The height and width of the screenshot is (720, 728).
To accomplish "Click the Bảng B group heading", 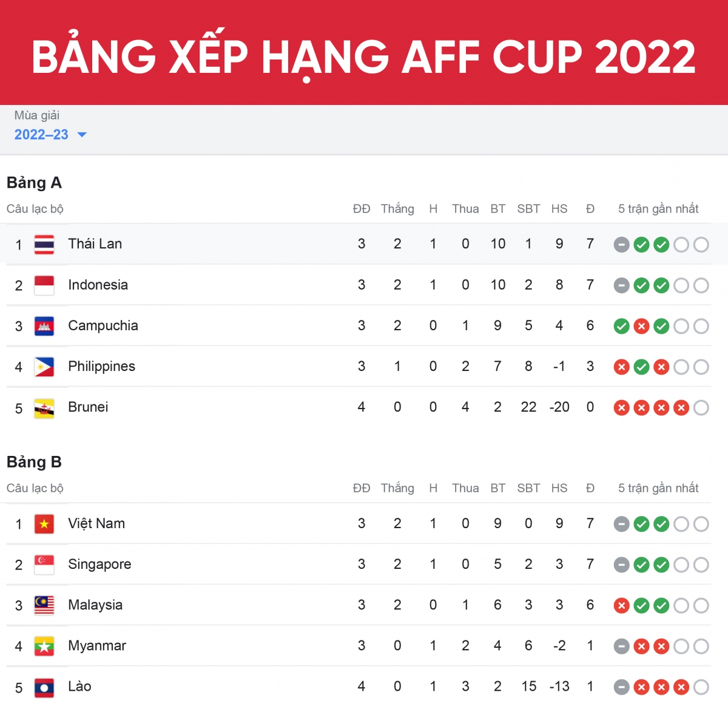I will click(x=34, y=462).
